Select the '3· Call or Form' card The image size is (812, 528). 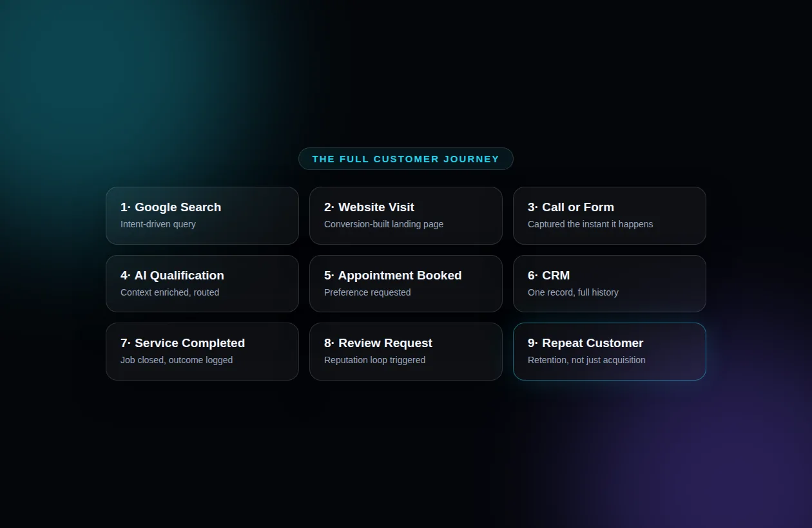(610, 216)
